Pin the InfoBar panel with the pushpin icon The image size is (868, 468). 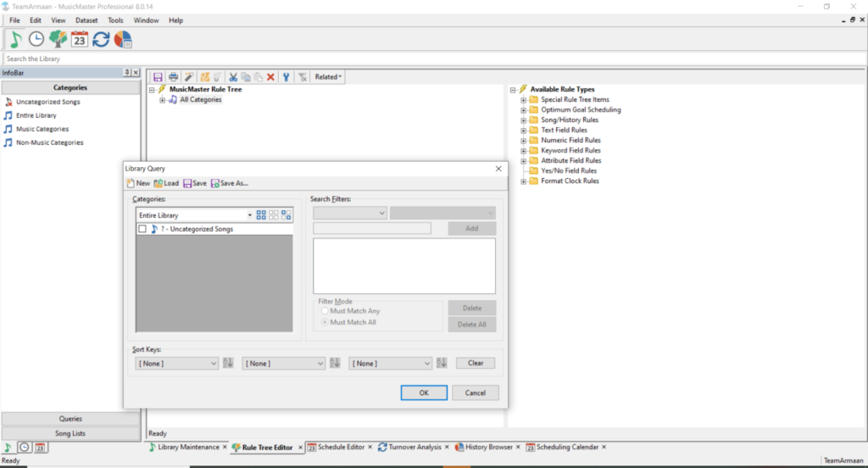pyautogui.click(x=127, y=73)
